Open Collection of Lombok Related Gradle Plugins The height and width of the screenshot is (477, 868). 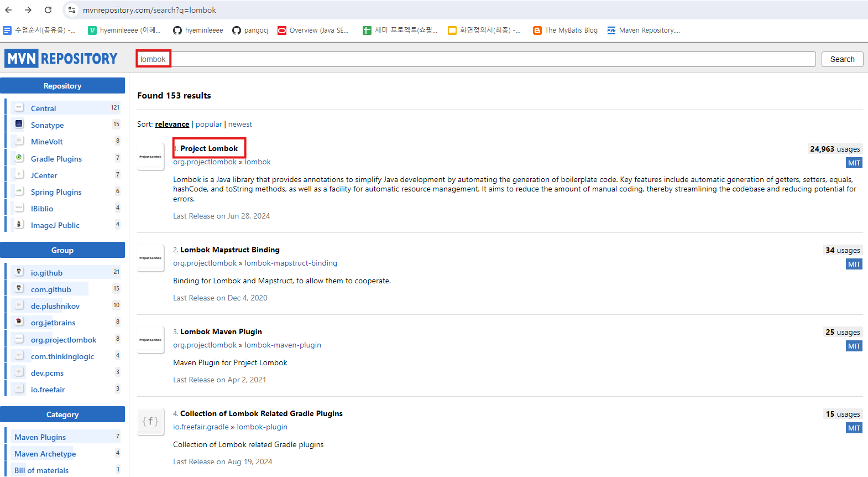(262, 413)
